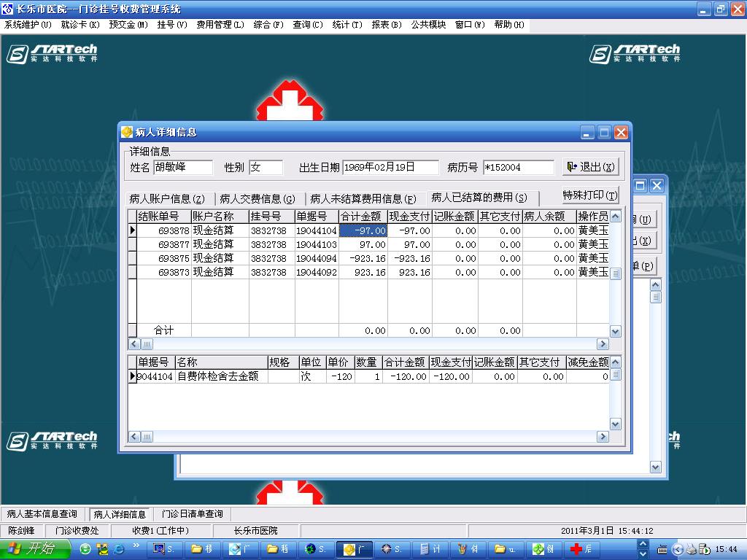The height and width of the screenshot is (560, 747).
Task: Click the 自费体检舍去金额 detail row
Action: pos(368,376)
